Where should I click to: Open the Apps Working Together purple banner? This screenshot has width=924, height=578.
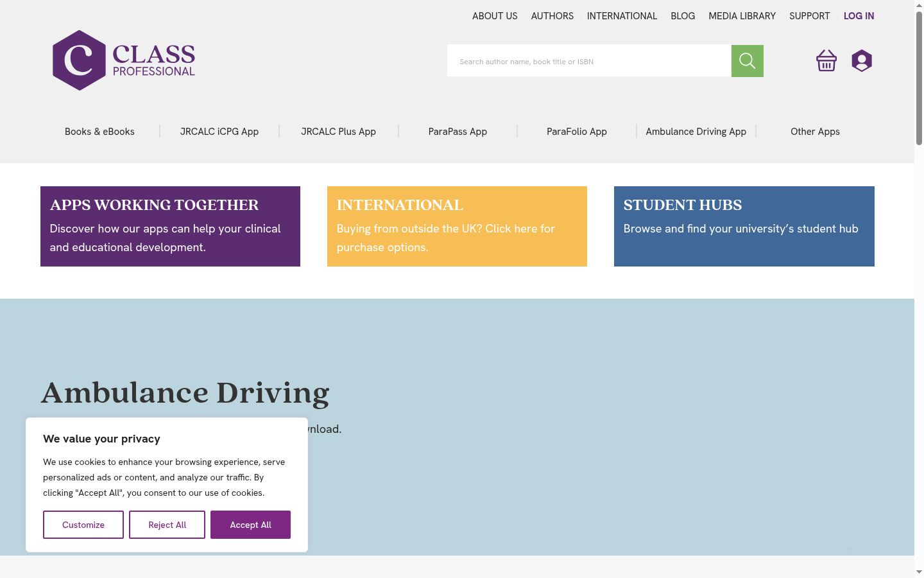170,226
